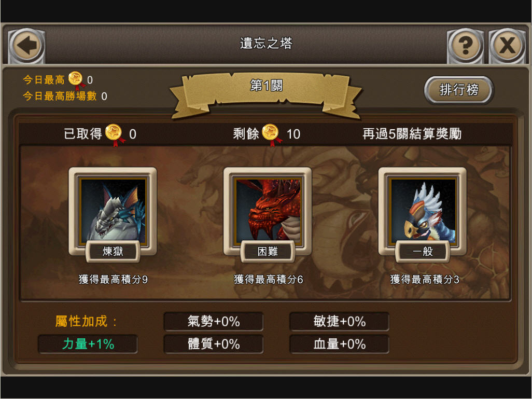Select the 困難 red dragon portrait
Screen dimensions: 532x399
(268, 211)
